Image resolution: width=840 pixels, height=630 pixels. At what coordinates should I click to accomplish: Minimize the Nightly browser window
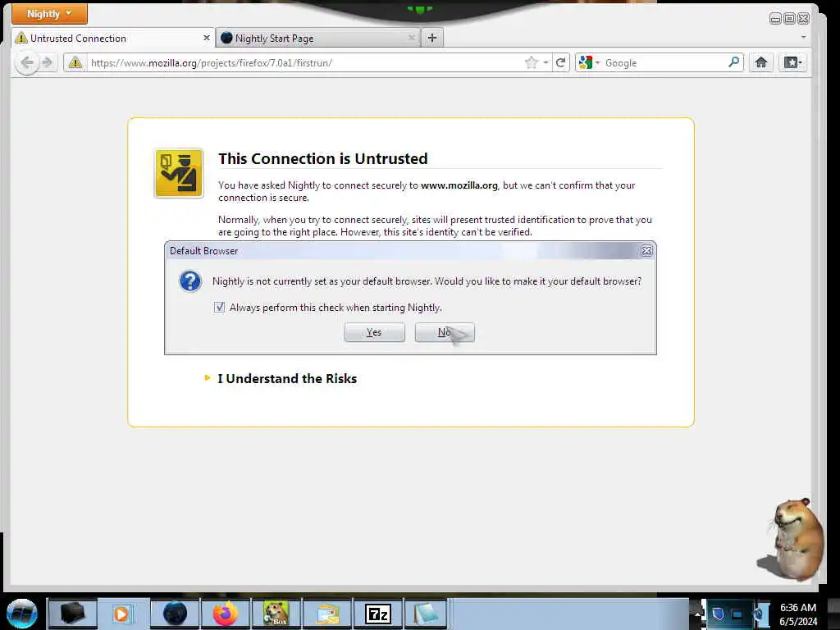[775, 19]
